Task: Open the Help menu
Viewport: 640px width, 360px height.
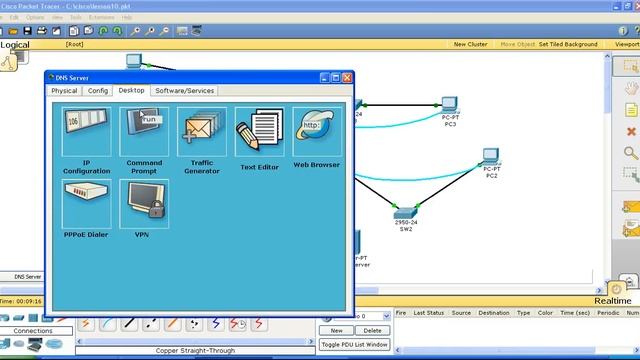Action: pos(127,18)
